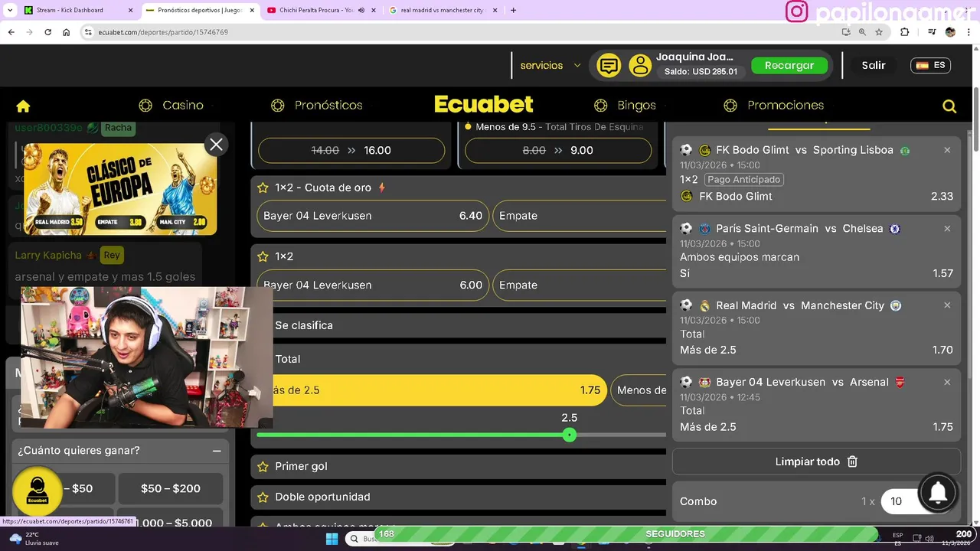
Task: Click Limpiar todo to clear betslip
Action: [x=816, y=461]
